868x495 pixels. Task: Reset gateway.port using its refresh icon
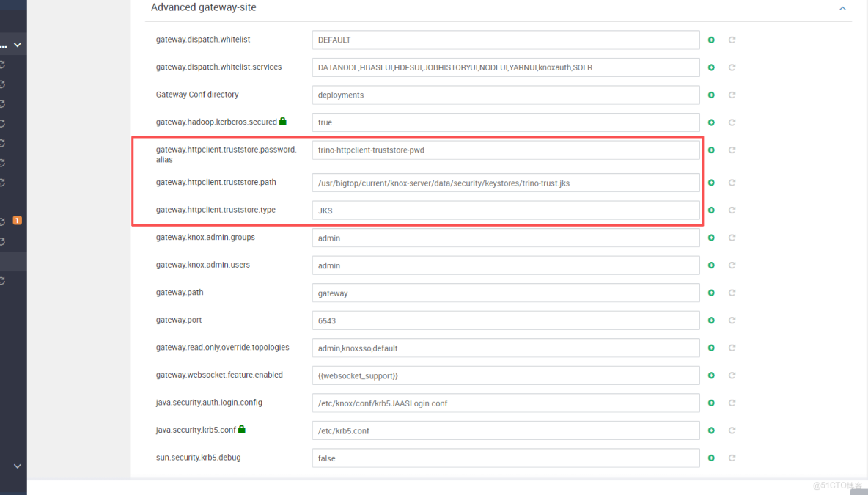732,320
